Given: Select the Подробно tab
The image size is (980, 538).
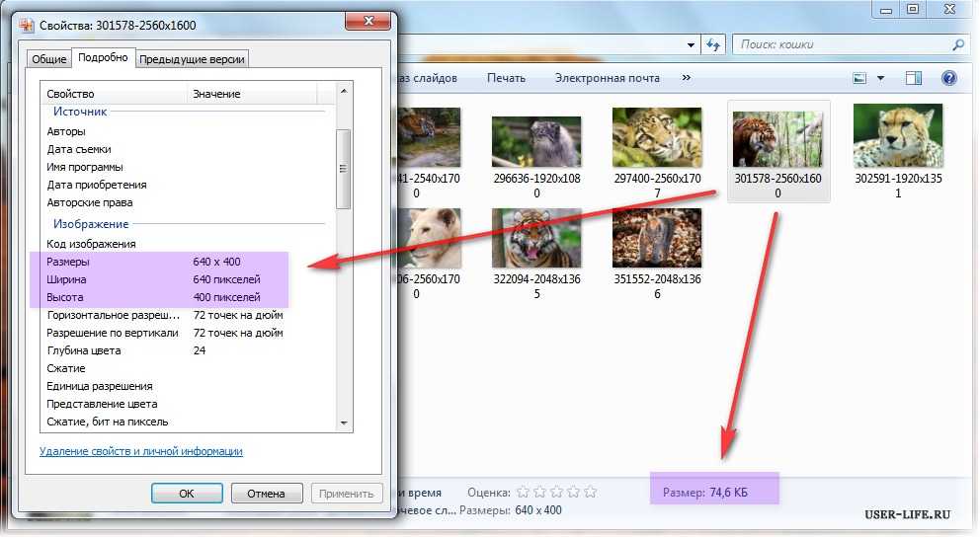Looking at the screenshot, I should click(103, 57).
